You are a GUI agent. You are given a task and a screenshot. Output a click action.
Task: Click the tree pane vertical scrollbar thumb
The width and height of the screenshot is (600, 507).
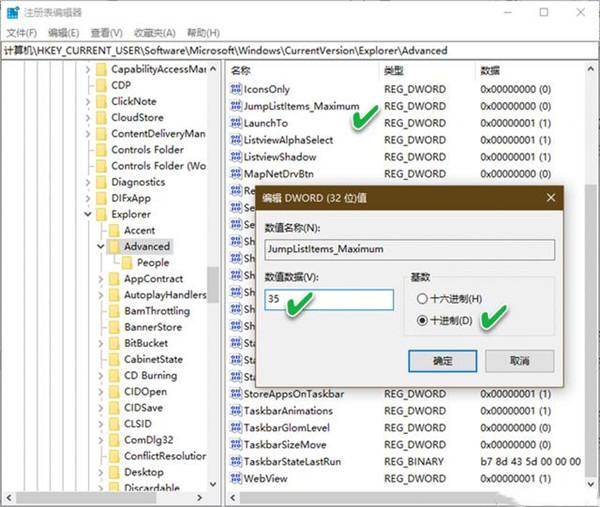[212, 285]
